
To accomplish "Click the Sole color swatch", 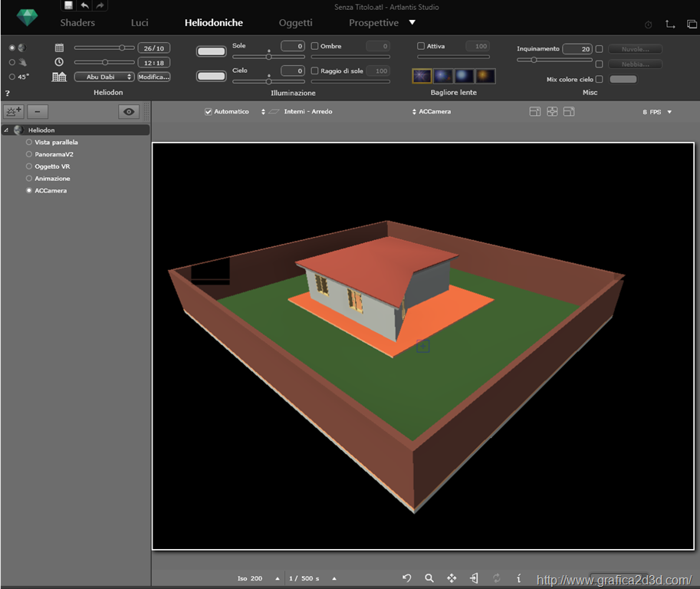I will click(x=212, y=51).
